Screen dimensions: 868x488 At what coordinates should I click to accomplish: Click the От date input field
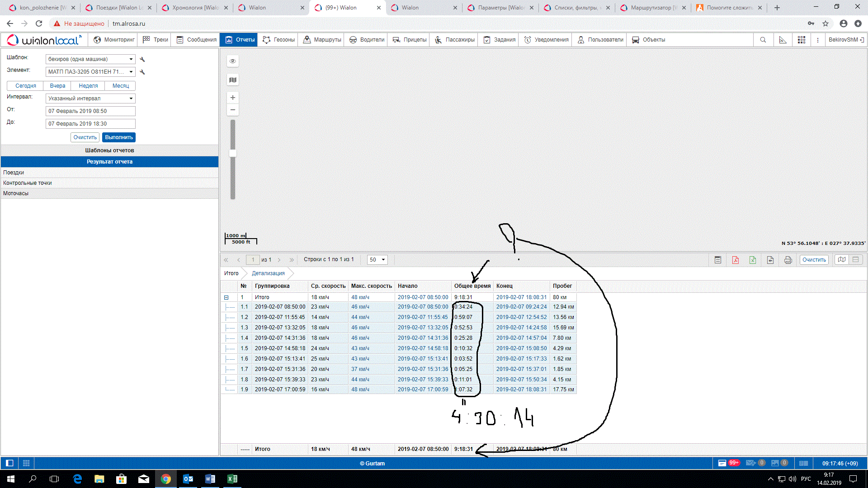point(90,111)
